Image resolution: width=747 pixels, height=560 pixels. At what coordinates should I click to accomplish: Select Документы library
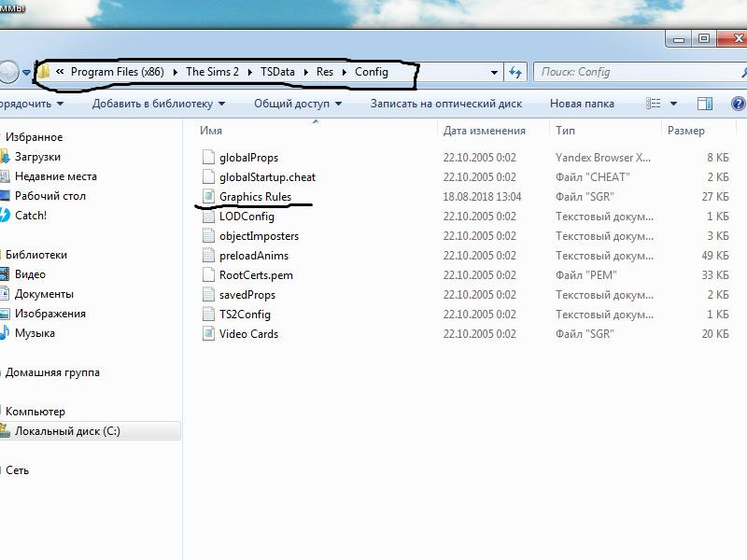pyautogui.click(x=44, y=294)
